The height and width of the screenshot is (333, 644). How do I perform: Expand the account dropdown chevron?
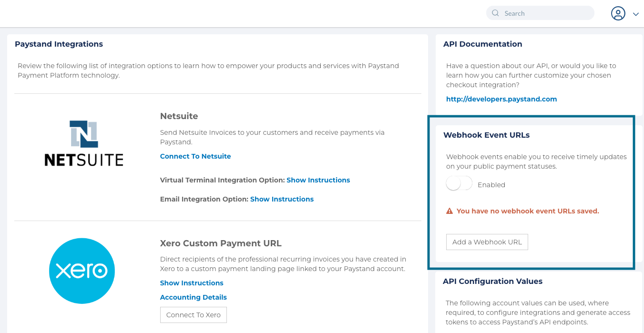click(x=636, y=14)
